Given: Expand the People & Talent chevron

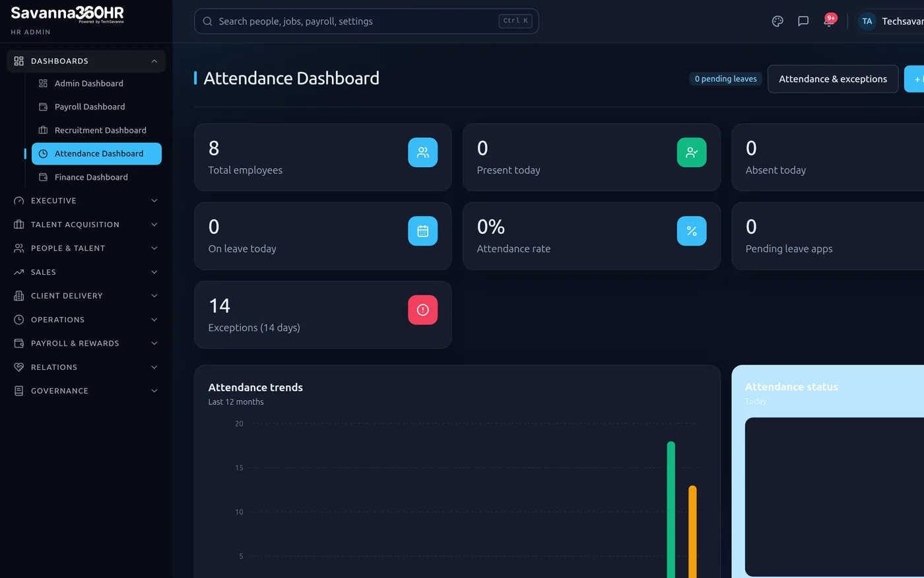Looking at the screenshot, I should [x=154, y=248].
